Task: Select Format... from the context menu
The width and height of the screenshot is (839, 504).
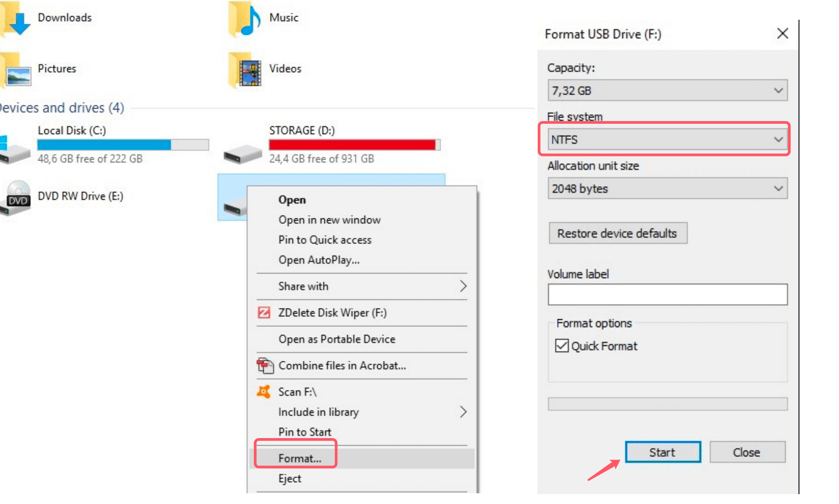Action: coord(299,458)
